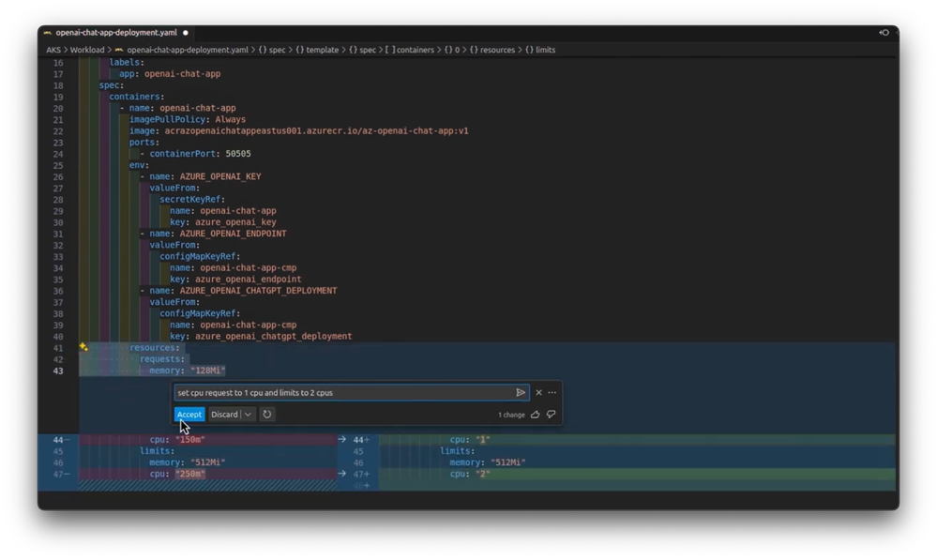Click the new cpu value "2"

(x=483, y=474)
